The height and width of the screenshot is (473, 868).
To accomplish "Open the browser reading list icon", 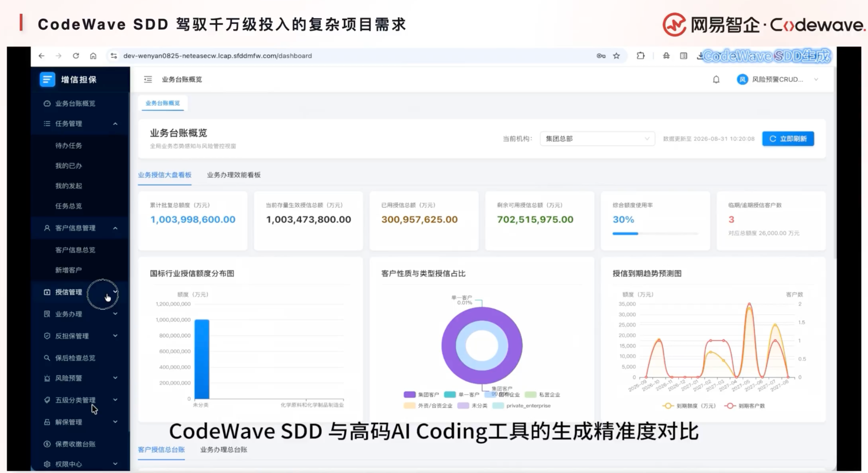I will pyautogui.click(x=683, y=56).
